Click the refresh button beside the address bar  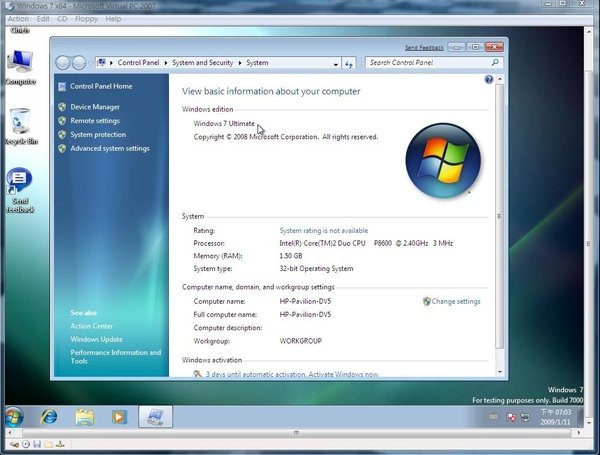(x=349, y=64)
